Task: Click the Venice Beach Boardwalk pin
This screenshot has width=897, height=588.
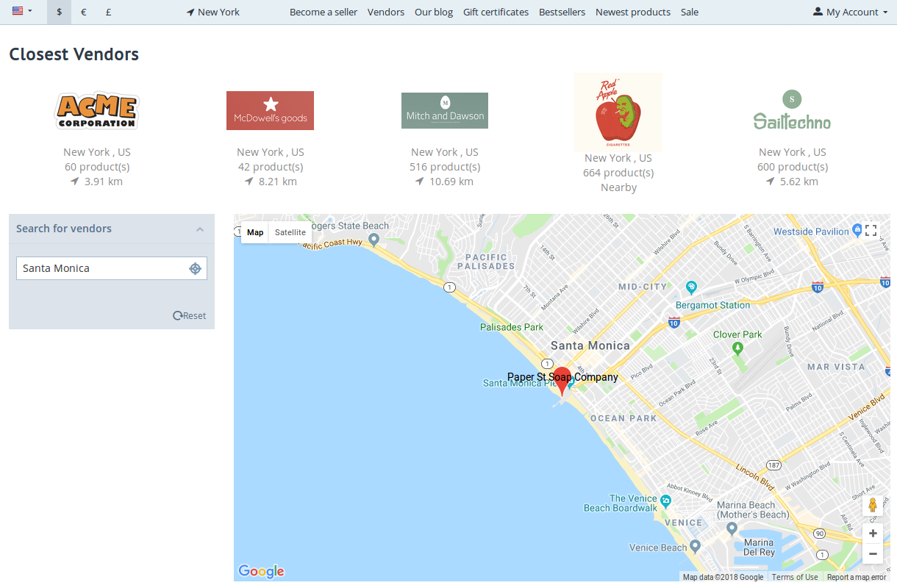Action: coord(666,501)
